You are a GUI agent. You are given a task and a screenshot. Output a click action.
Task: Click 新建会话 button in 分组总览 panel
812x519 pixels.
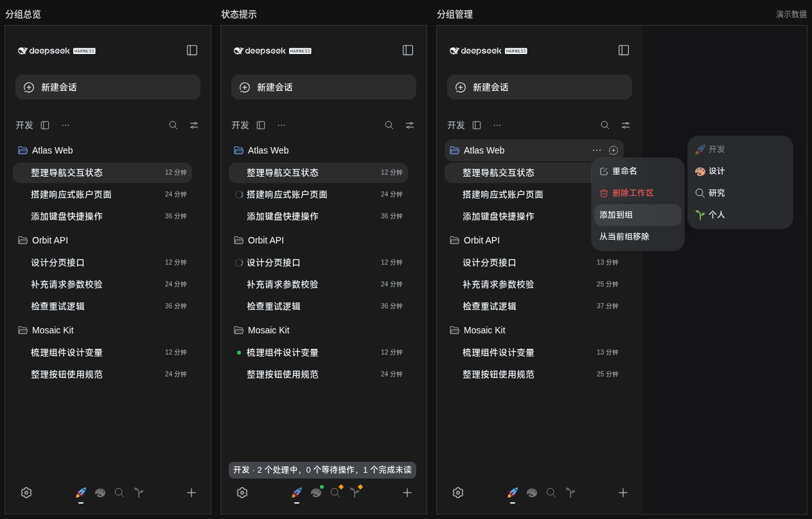108,87
